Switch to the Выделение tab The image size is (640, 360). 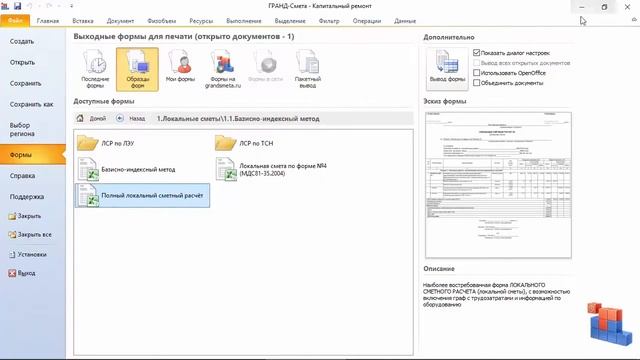tap(290, 21)
